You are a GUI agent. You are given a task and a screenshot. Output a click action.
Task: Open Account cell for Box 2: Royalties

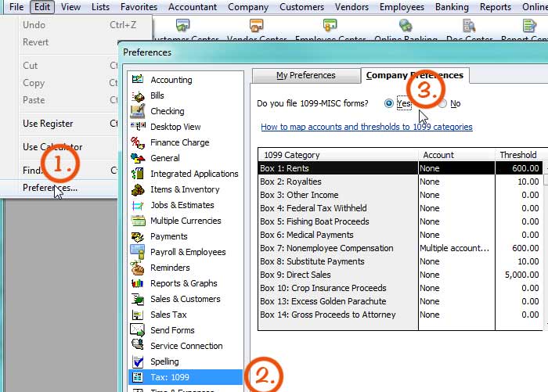456,182
